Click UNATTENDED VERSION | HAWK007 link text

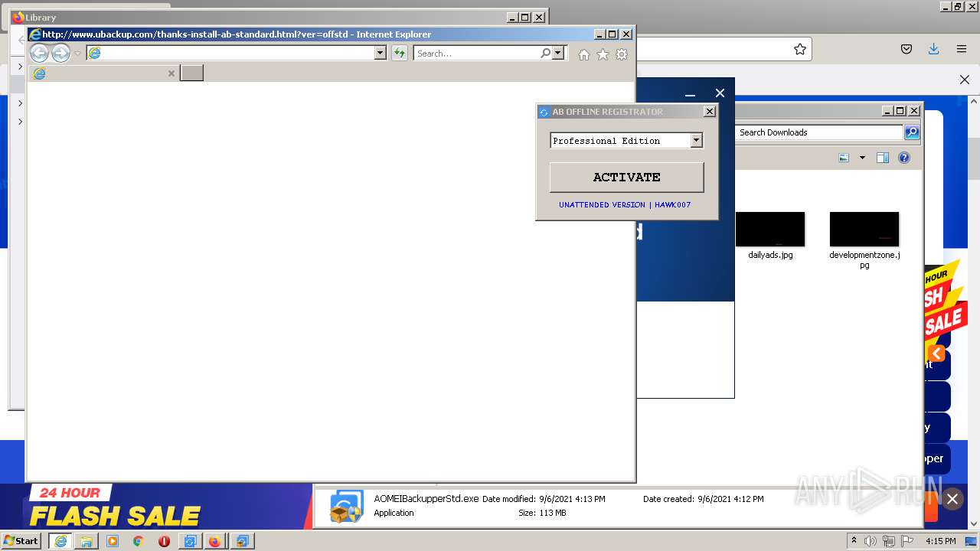tap(625, 205)
